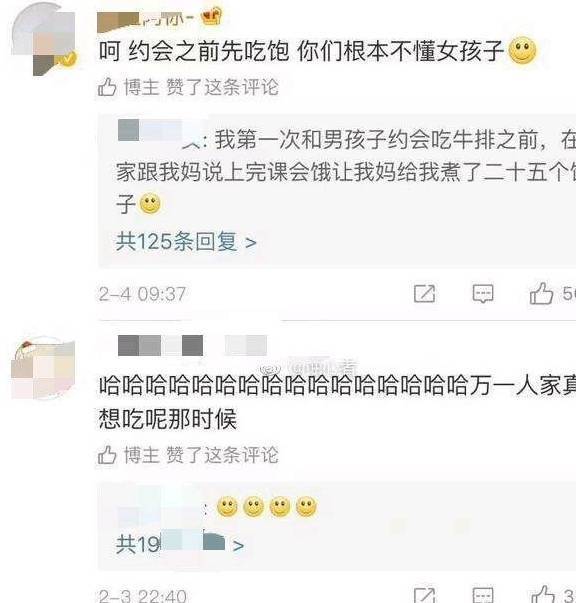Open the second commenter's blurred username

pyautogui.click(x=192, y=345)
